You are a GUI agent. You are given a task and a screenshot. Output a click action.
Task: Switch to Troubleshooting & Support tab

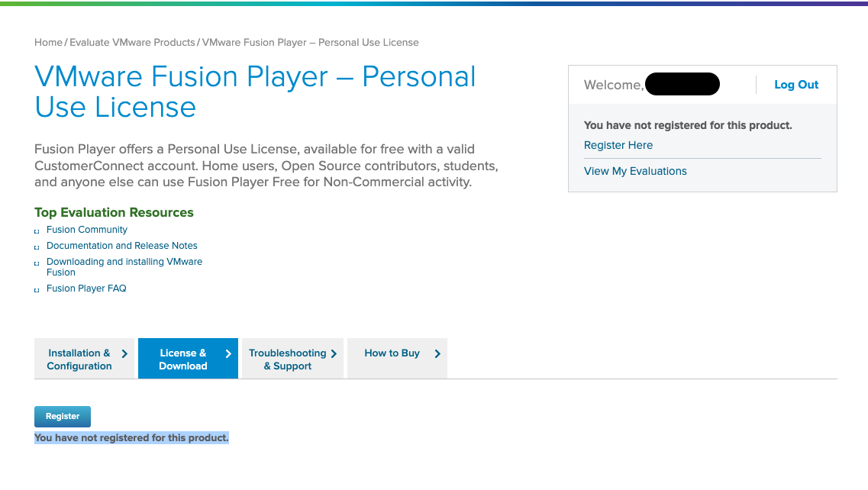(292, 359)
